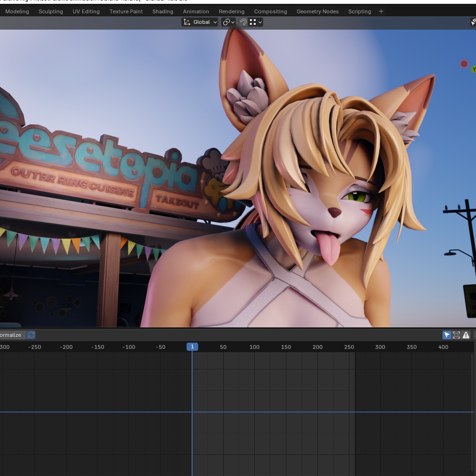Open the Global transform orientation dropdown
Viewport: 476px width, 476px height.
pos(200,22)
